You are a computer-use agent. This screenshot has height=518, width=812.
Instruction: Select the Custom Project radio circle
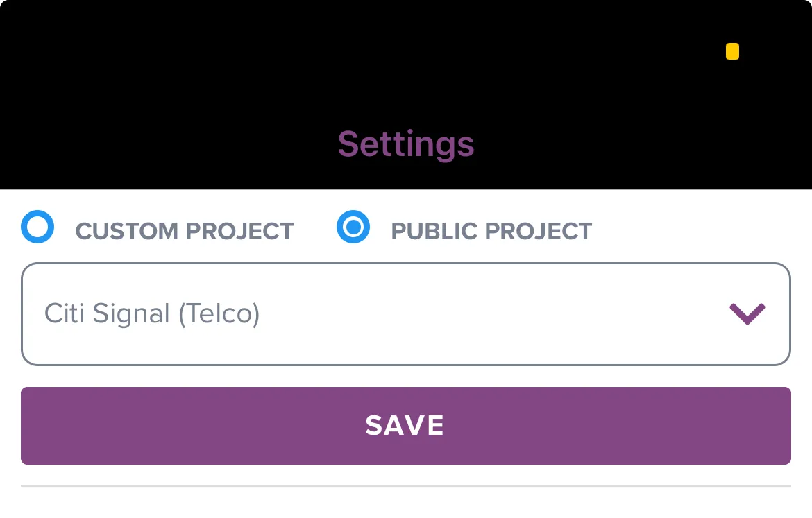(x=37, y=227)
